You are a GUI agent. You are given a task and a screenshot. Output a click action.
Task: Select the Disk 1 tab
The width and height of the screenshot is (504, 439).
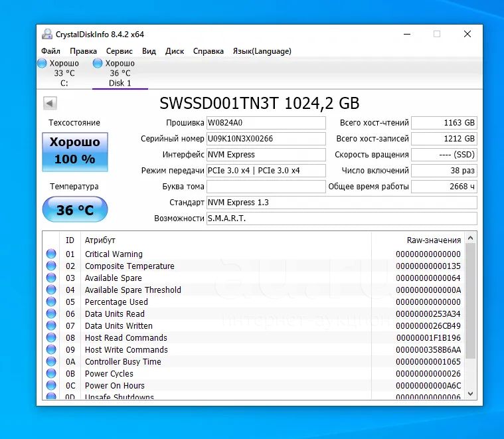120,73
